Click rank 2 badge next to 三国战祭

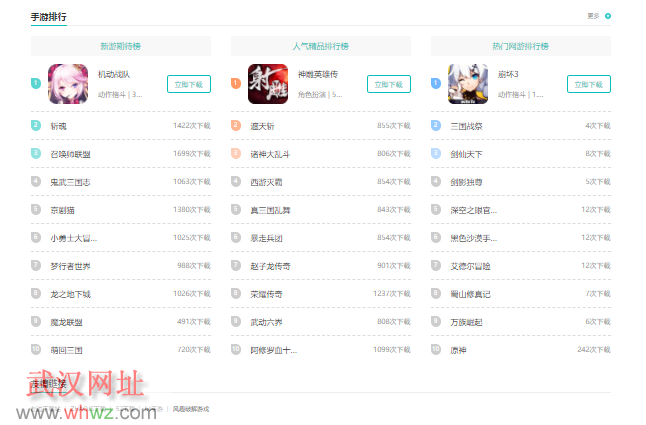click(x=436, y=126)
